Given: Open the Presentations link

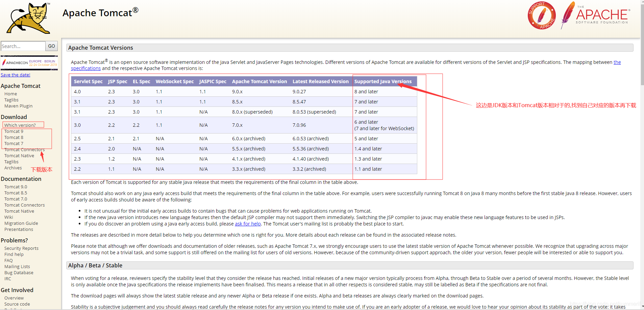Looking at the screenshot, I should 19,230.
